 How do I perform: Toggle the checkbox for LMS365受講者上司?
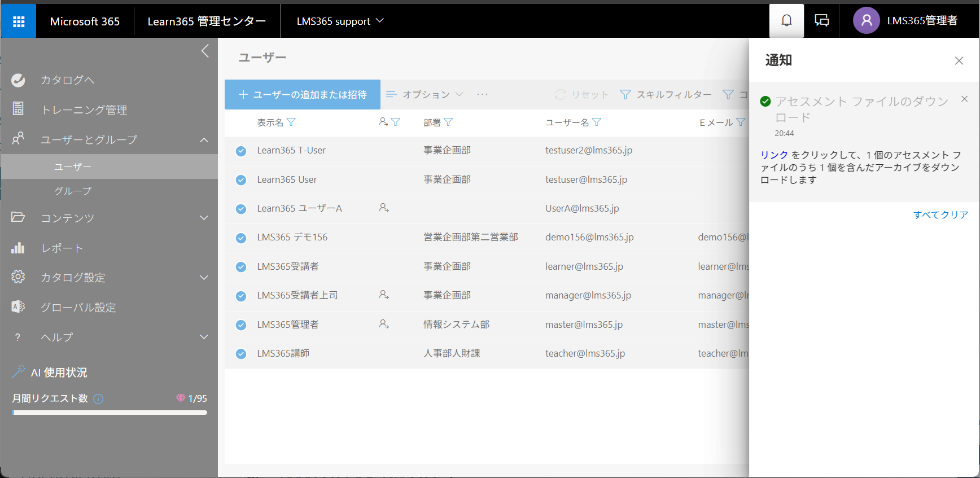241,296
